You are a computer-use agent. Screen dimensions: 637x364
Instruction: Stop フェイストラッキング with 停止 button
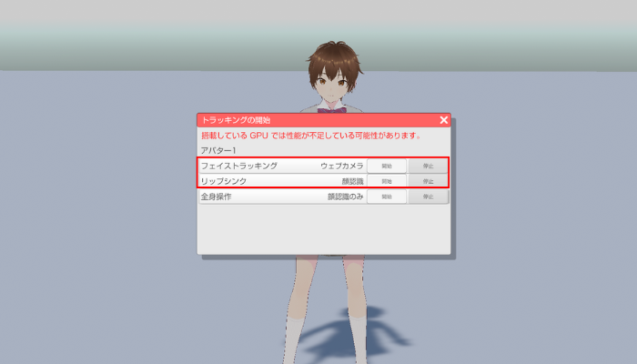click(429, 166)
